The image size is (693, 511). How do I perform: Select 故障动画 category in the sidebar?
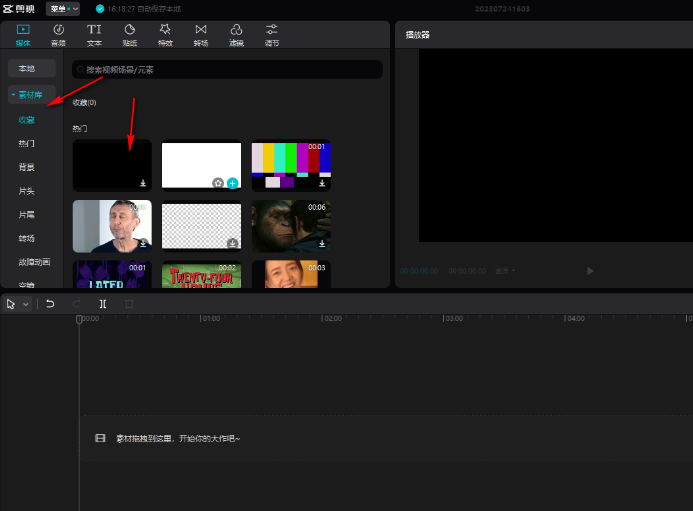tap(34, 262)
